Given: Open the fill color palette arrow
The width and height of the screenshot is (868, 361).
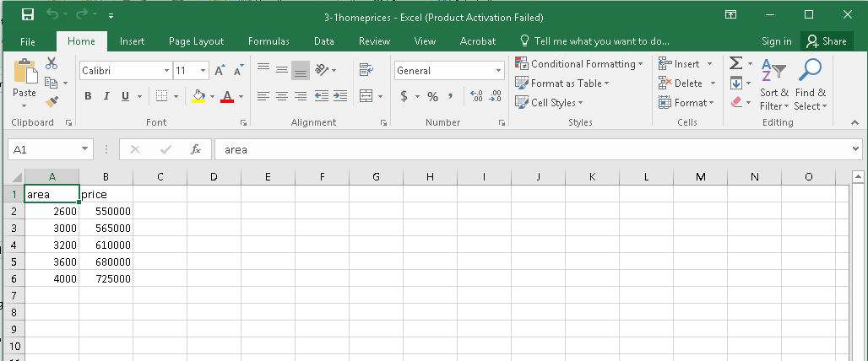Looking at the screenshot, I should (212, 97).
